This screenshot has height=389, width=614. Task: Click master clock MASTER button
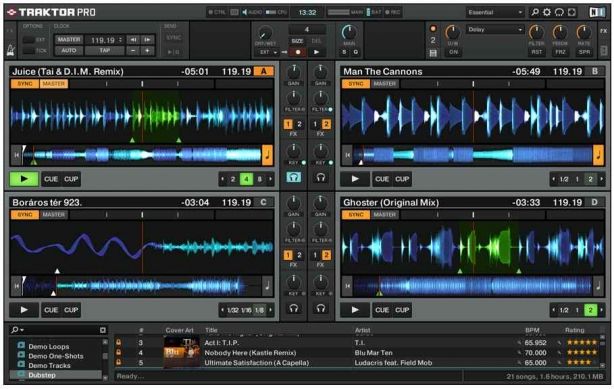coord(69,40)
